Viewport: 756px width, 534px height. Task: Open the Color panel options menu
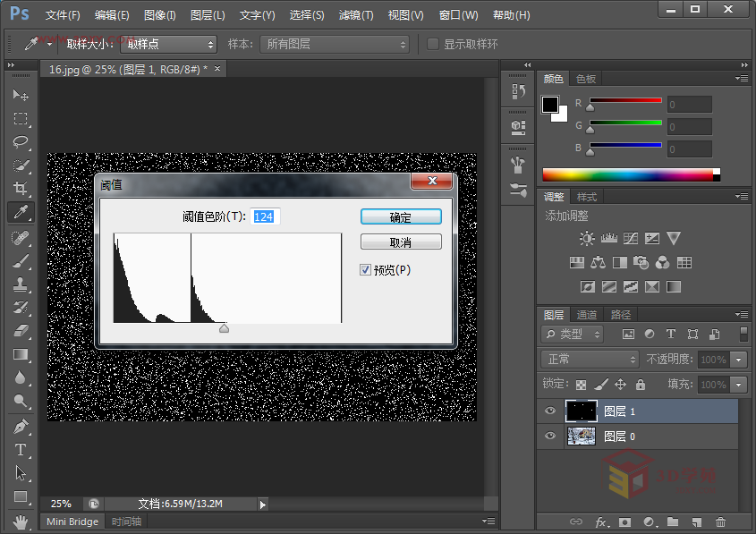click(742, 78)
